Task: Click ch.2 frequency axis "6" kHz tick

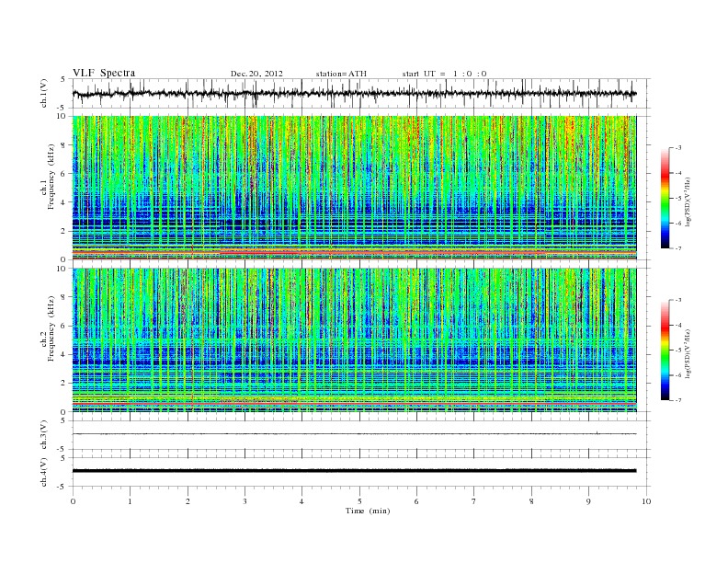Action: pos(63,326)
